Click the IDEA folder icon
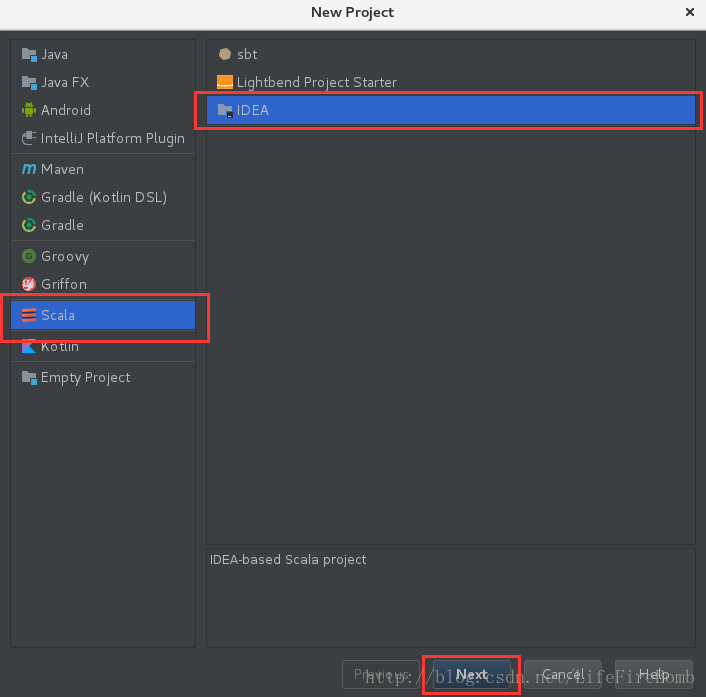 pyautogui.click(x=225, y=110)
